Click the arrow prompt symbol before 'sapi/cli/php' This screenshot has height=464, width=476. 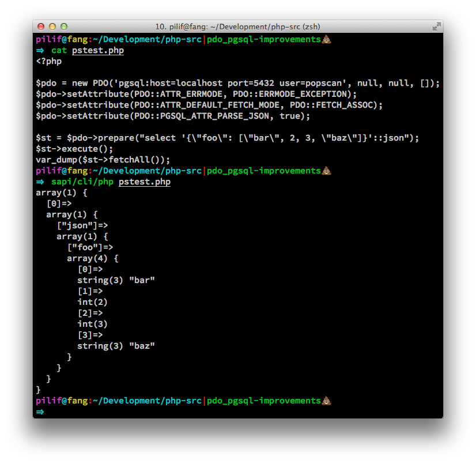[x=40, y=182]
